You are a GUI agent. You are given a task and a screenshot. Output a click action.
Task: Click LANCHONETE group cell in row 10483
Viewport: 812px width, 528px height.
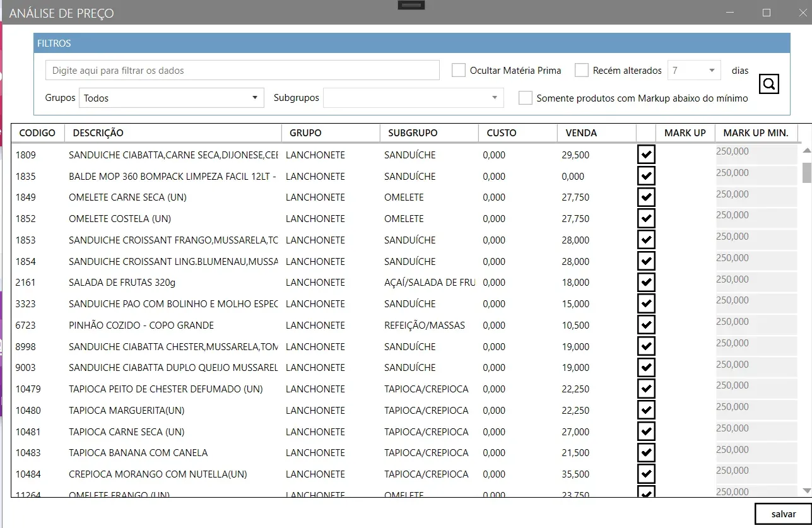tap(315, 452)
